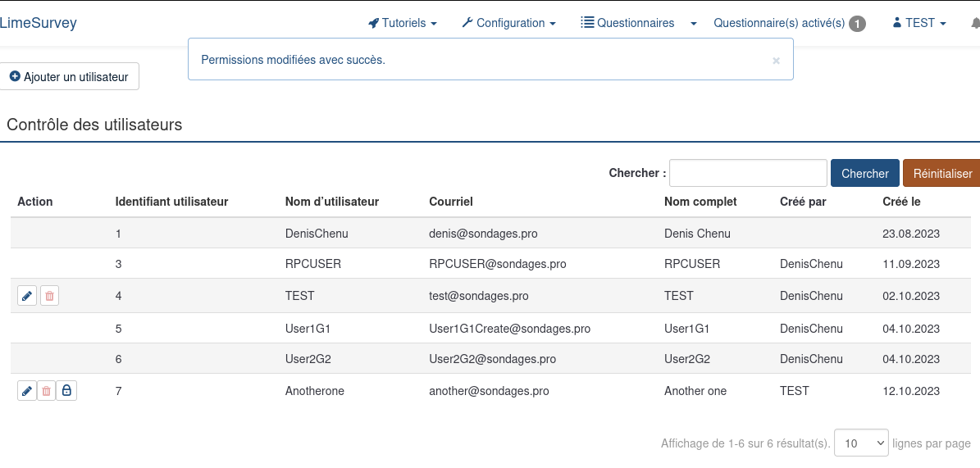Edit the Anotherone user with pencil icon
Image resolution: width=980 pixels, height=468 pixels.
27,391
